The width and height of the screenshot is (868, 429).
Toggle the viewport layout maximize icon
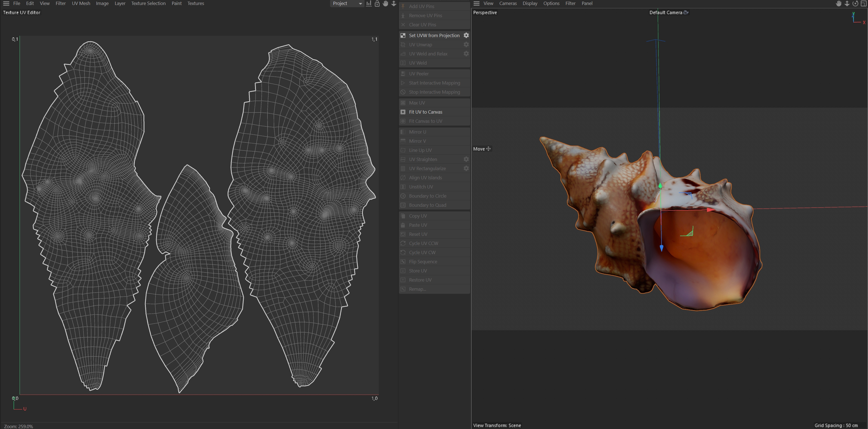click(863, 3)
